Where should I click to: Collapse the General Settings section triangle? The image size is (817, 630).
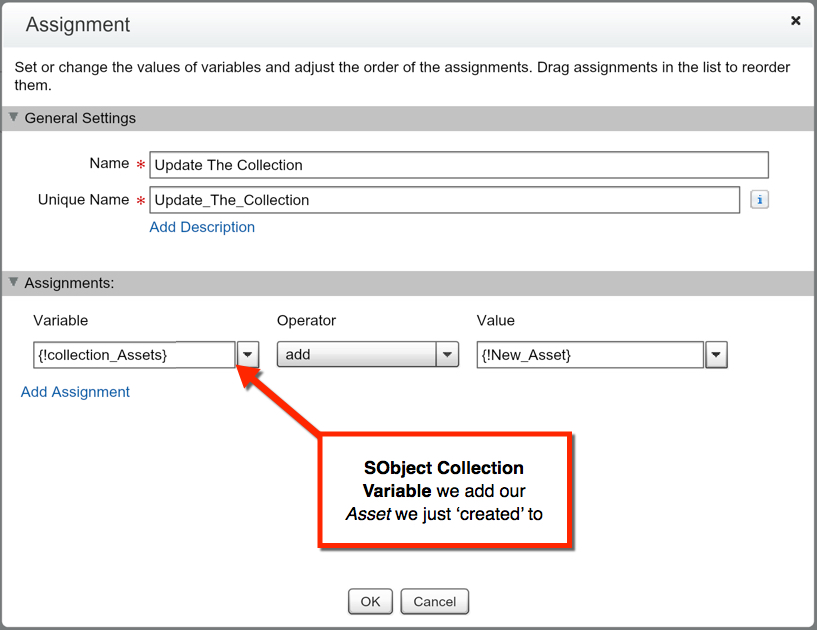pyautogui.click(x=14, y=118)
